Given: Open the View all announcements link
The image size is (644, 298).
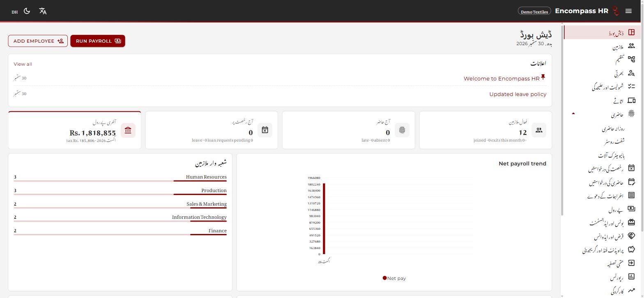Looking at the screenshot, I should (23, 64).
